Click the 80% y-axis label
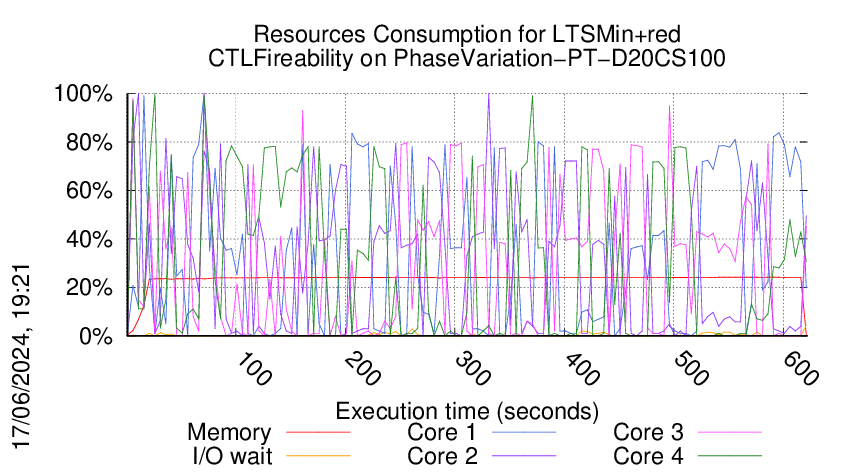This screenshot has width=850, height=475. tap(89, 143)
